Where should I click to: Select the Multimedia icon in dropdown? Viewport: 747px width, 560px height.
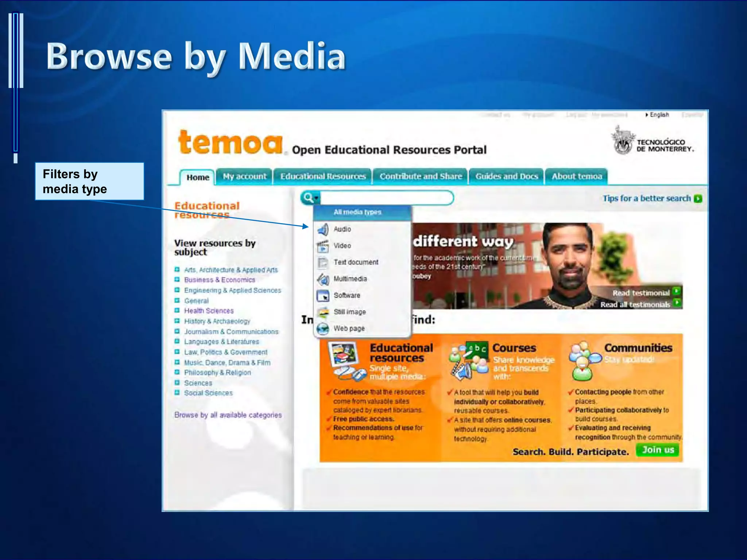[323, 279]
